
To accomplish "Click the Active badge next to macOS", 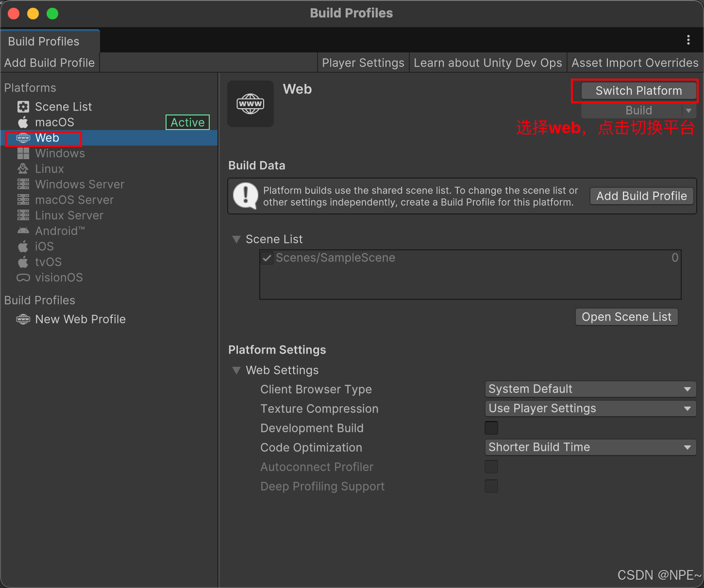I will point(187,122).
